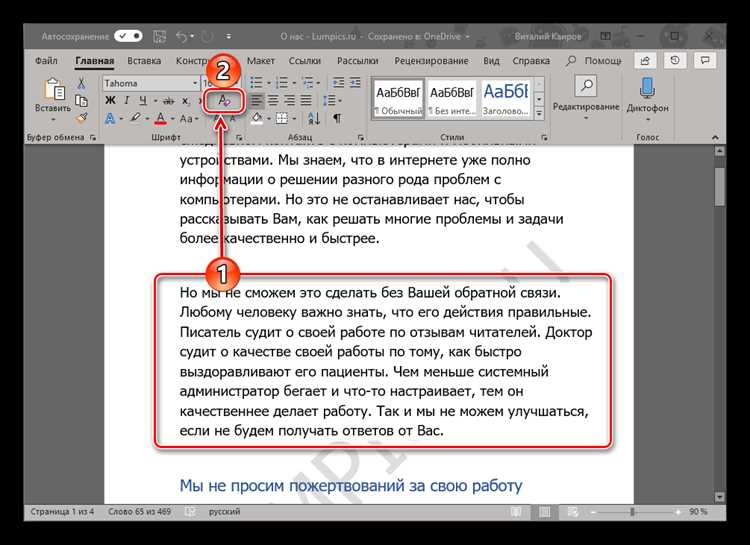The width and height of the screenshot is (750, 545).
Task: Align text left icon
Action: [x=257, y=100]
